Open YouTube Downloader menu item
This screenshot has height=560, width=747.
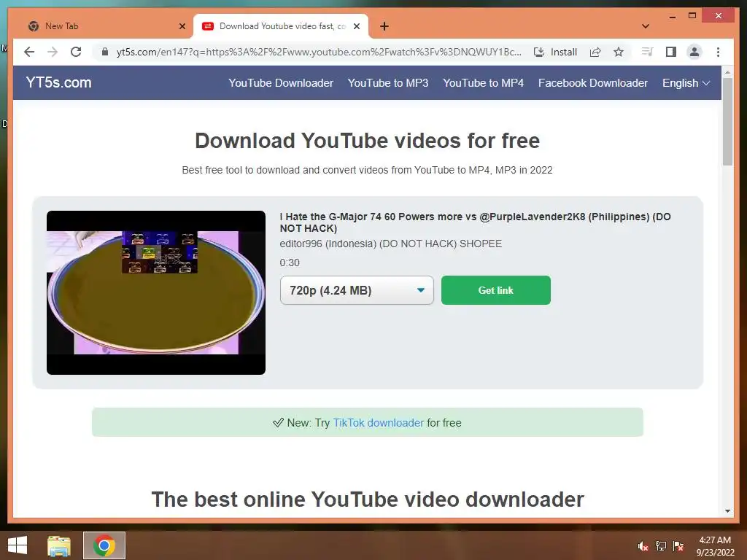(x=281, y=83)
